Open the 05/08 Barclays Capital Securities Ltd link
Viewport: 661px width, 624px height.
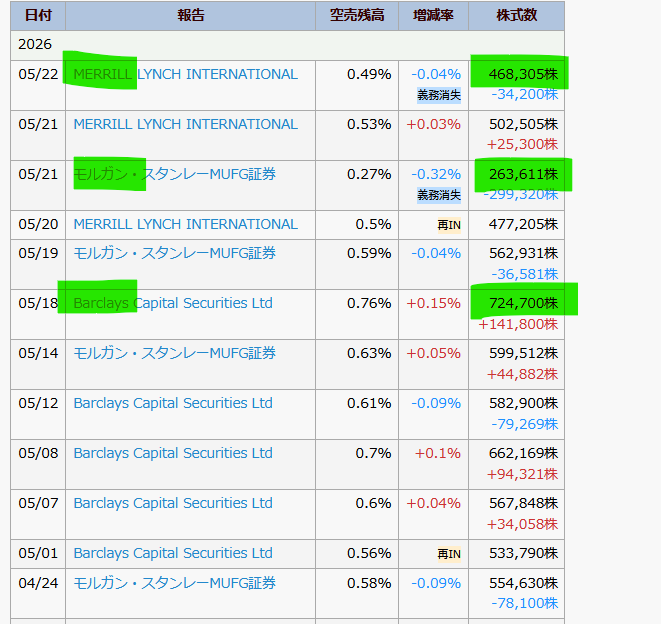click(173, 453)
